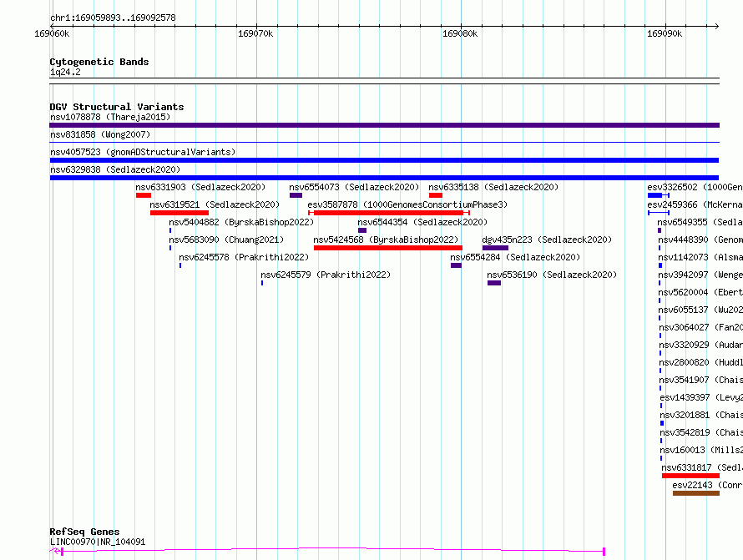The image size is (743, 560).
Task: Click nsv6544354 (Sedlazeck2020) label
Action: (x=422, y=222)
